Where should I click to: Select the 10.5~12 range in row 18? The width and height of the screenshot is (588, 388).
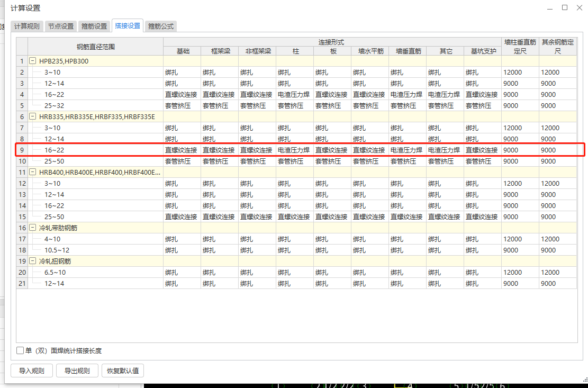click(x=96, y=250)
